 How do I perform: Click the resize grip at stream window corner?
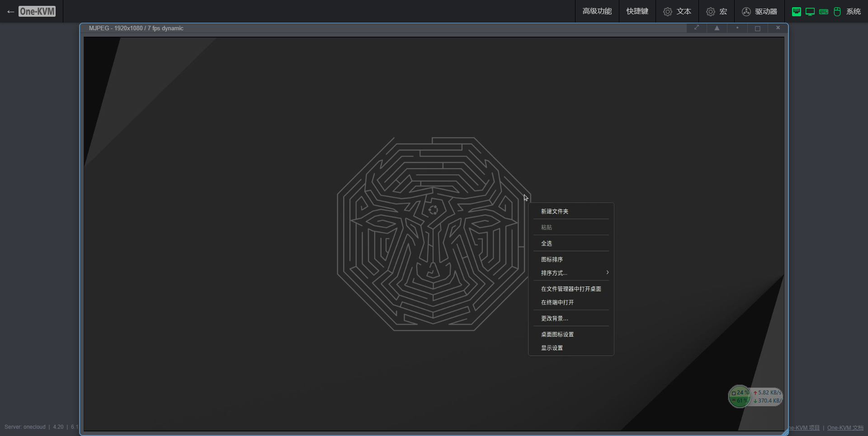785,432
